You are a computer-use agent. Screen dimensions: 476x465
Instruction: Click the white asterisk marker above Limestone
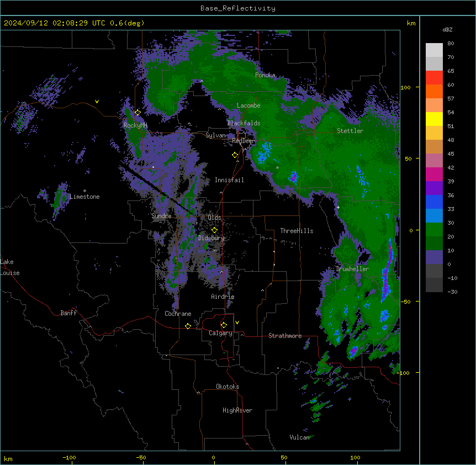click(x=84, y=191)
